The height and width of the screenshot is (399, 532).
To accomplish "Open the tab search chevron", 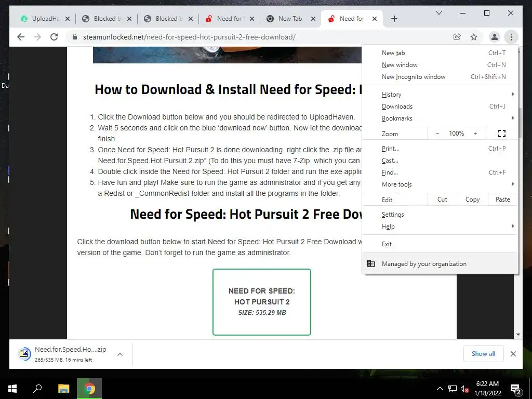I will [x=438, y=13].
